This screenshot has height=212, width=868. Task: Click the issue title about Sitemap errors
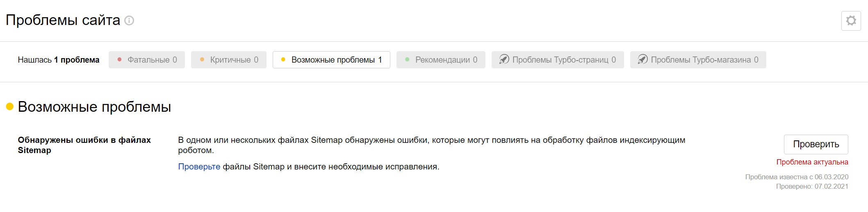coord(84,145)
